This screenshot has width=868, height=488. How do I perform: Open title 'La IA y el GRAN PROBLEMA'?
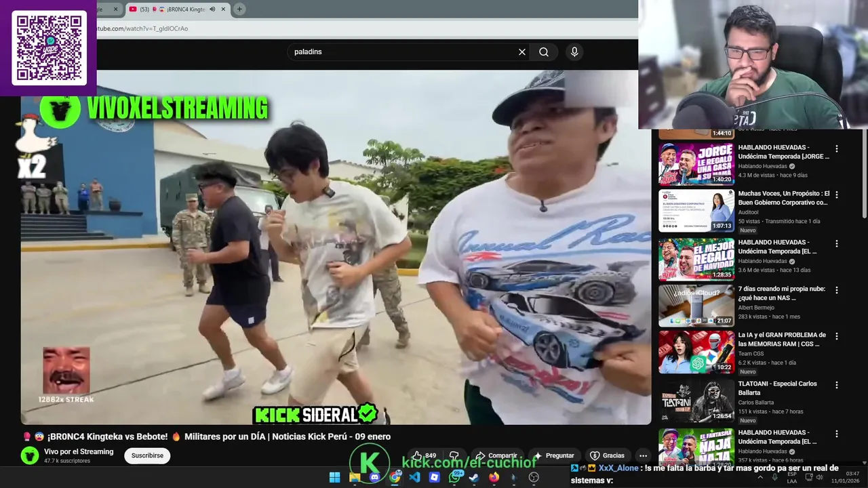click(782, 339)
